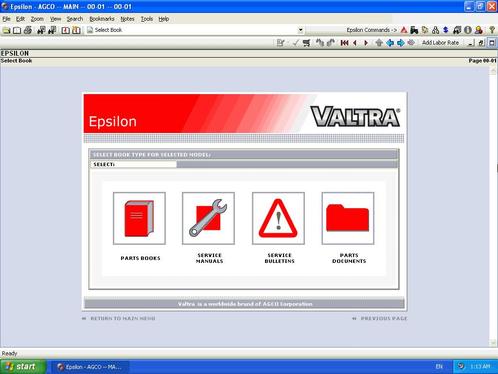Click the tractor icon in Epsilon Commands
This screenshot has height=374, width=498.
coord(414,30)
